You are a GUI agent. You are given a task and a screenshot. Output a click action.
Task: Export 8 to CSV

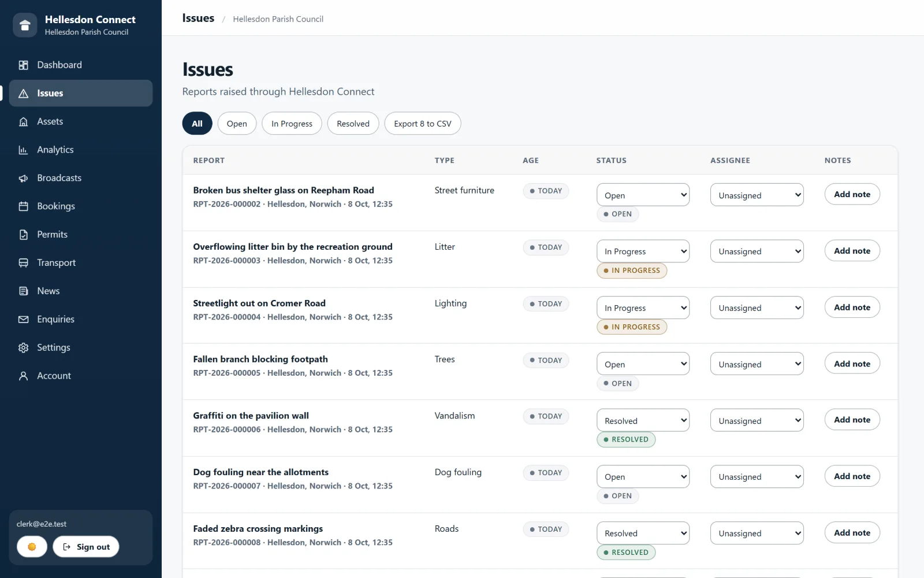pyautogui.click(x=423, y=124)
